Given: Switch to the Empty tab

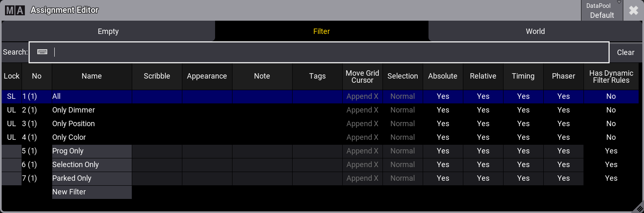Looking at the screenshot, I should [x=108, y=31].
